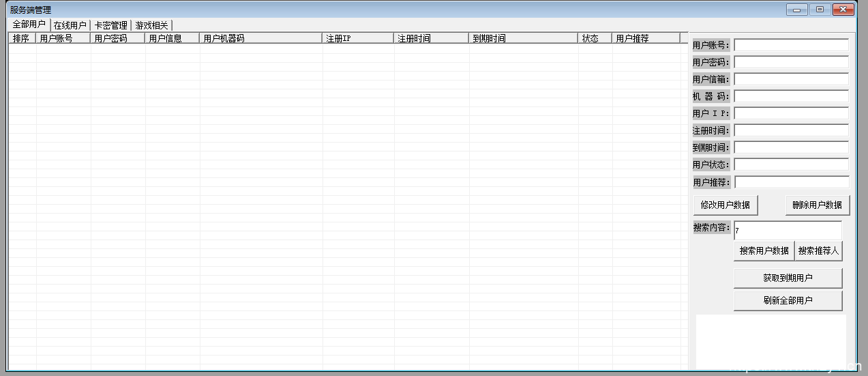Click the 搜索用户数据 button

764,251
